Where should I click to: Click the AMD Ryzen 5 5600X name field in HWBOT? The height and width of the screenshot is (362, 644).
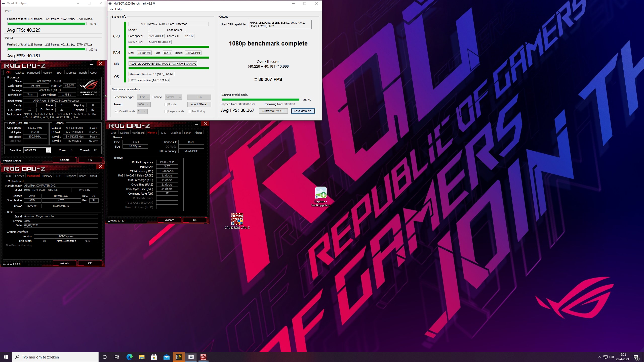169,24
